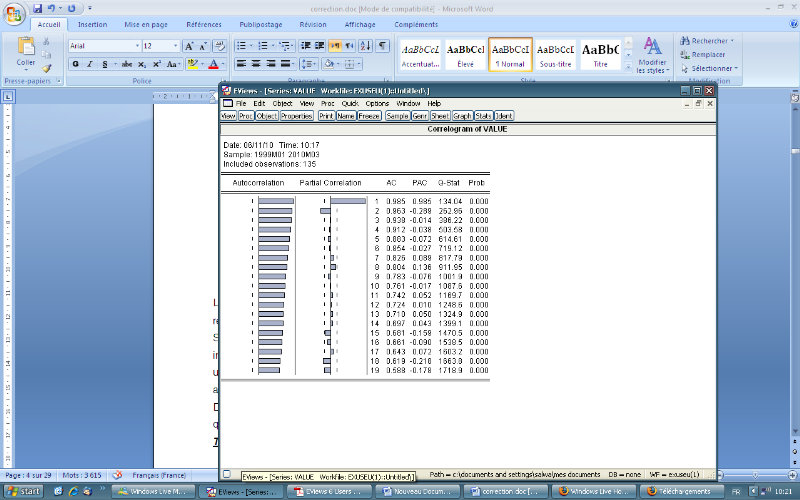
Task: Click the Office button in Word
Action: pos(14,12)
